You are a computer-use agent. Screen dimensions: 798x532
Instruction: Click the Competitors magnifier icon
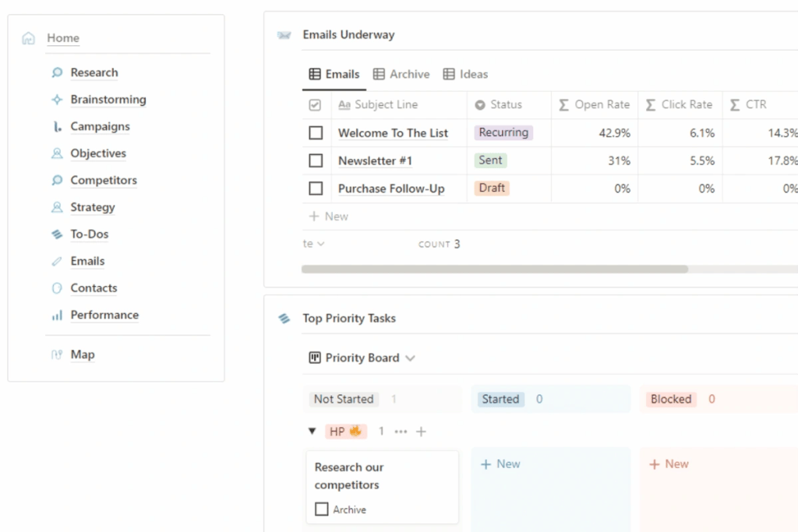pyautogui.click(x=57, y=180)
